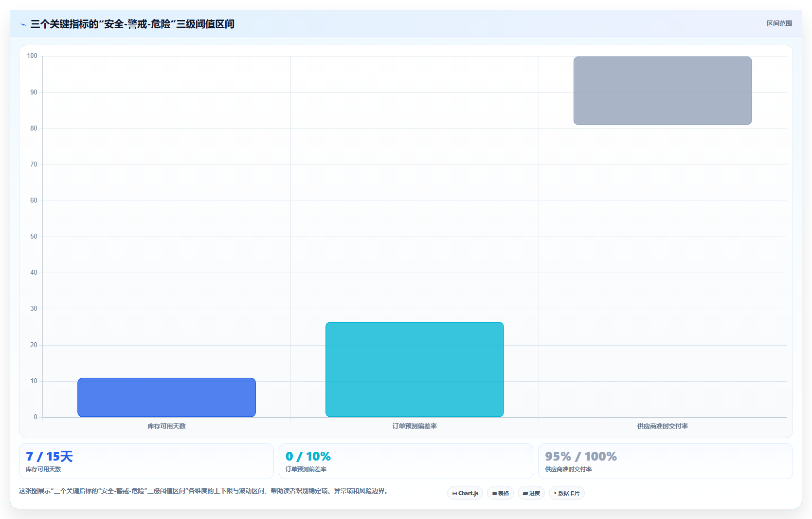Select the 表格 tag
This screenshot has width=812, height=519.
(500, 493)
